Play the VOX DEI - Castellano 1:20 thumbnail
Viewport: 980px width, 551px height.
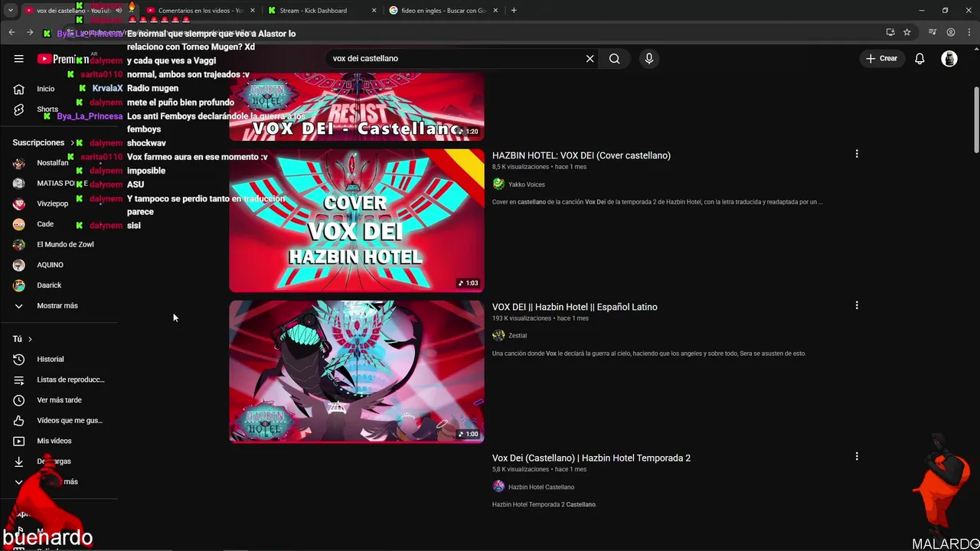click(357, 106)
